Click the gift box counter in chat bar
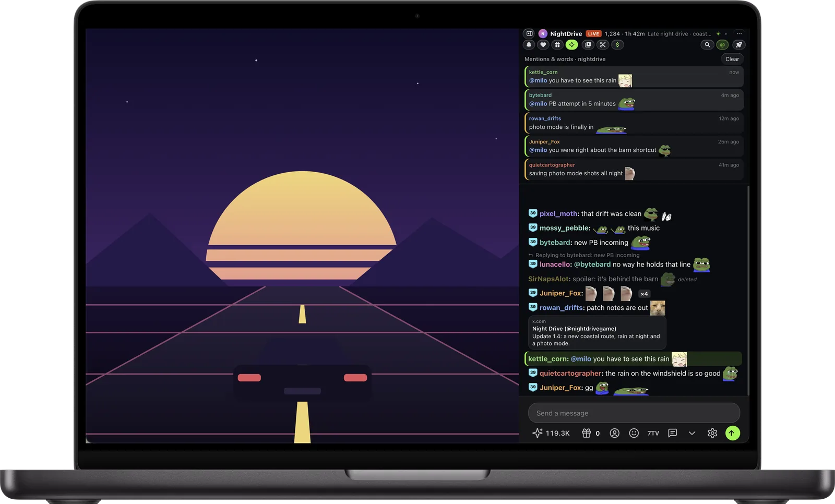The width and height of the screenshot is (835, 504). (591, 433)
